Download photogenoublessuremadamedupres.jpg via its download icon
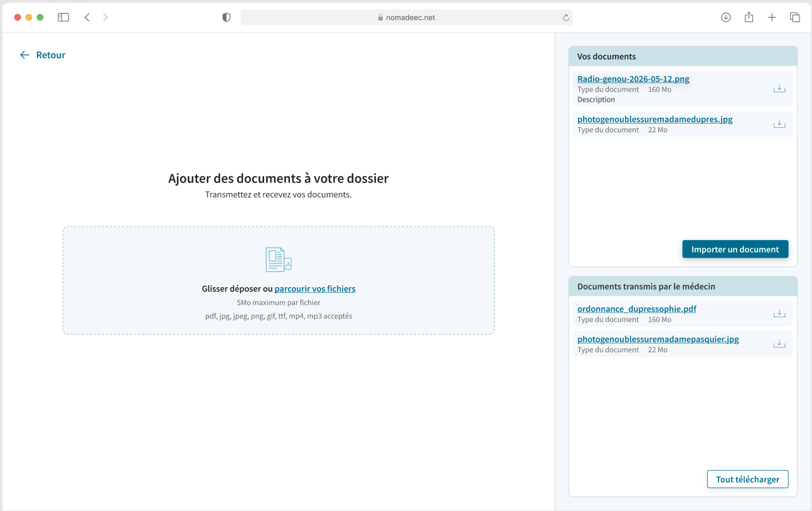 779,124
